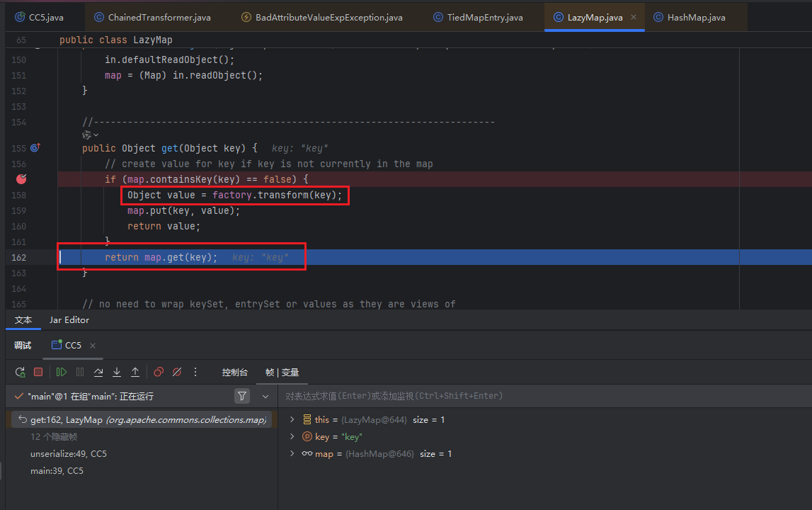Open more debug actions menu
Image resolution: width=812 pixels, height=510 pixels.
pyautogui.click(x=195, y=372)
